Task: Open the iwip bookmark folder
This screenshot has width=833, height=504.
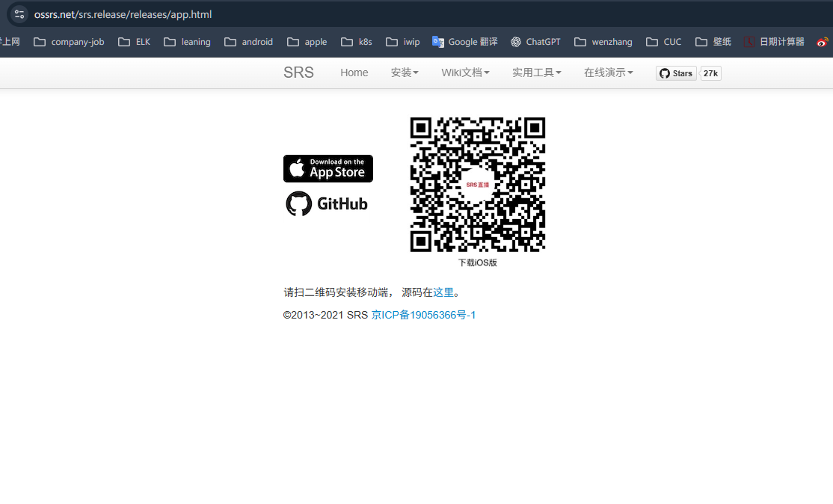Action: 402,42
